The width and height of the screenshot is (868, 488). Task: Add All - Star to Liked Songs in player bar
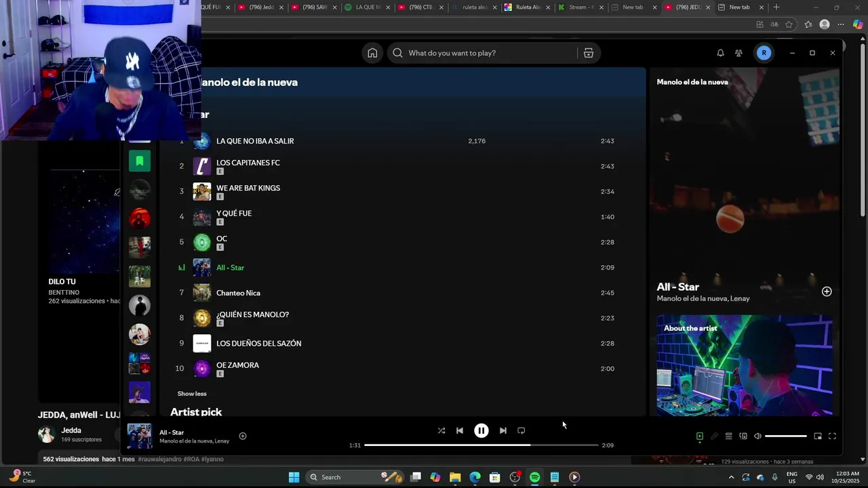pos(243,436)
